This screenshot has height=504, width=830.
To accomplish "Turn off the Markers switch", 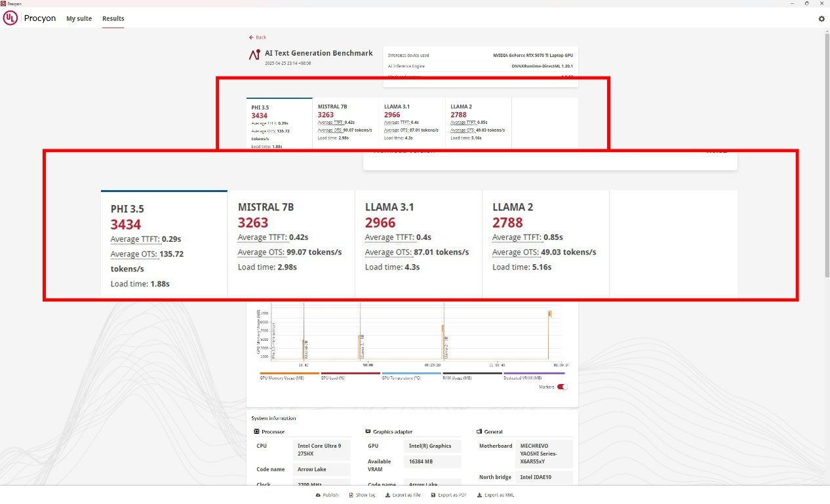I will [x=563, y=387].
